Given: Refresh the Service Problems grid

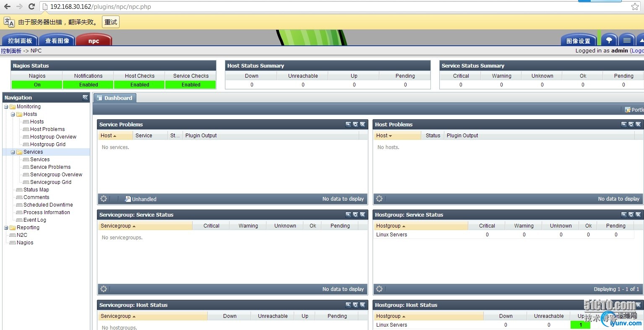Looking at the screenshot, I should coord(104,199).
